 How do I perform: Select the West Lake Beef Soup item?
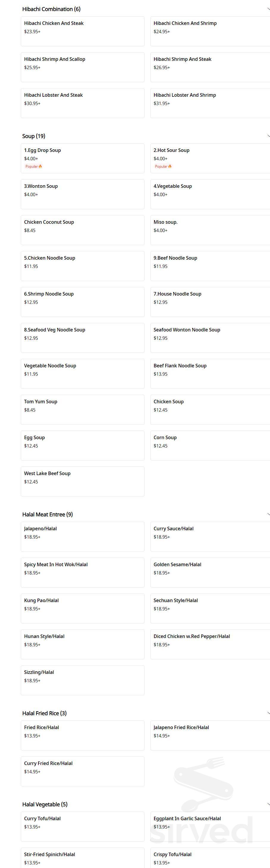click(82, 481)
